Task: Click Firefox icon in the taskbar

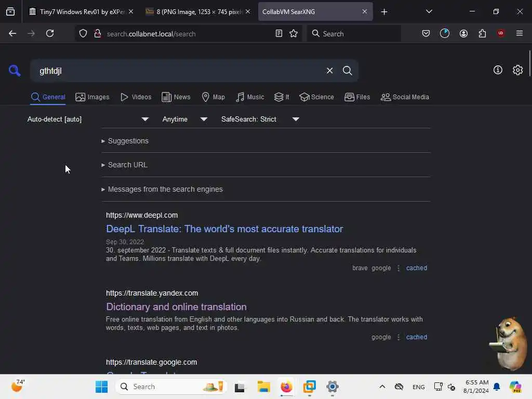Action: (286, 387)
